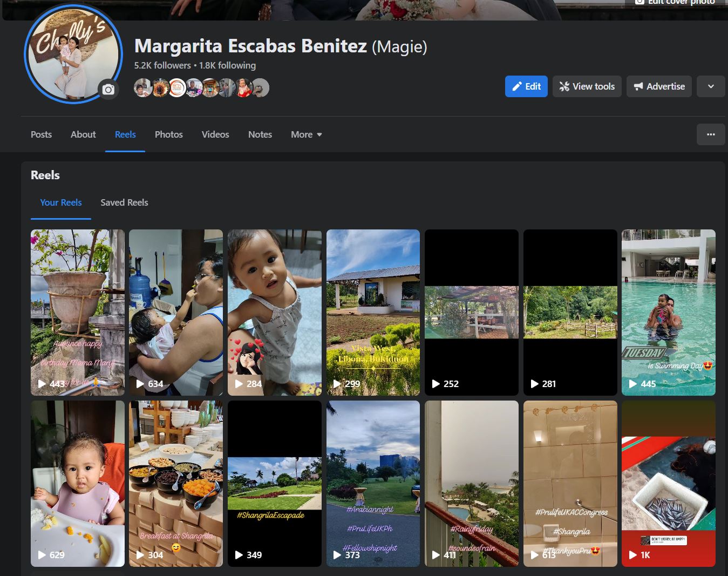Click the name Margarita Escabas Benitez

pyautogui.click(x=250, y=46)
